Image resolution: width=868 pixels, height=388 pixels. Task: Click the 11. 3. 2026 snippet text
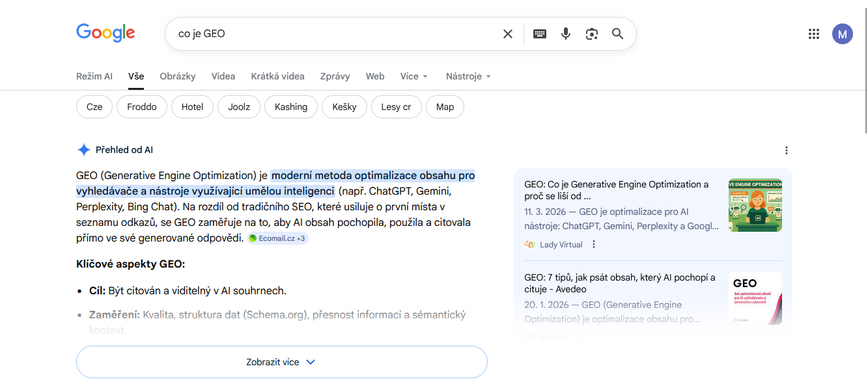tap(621, 219)
